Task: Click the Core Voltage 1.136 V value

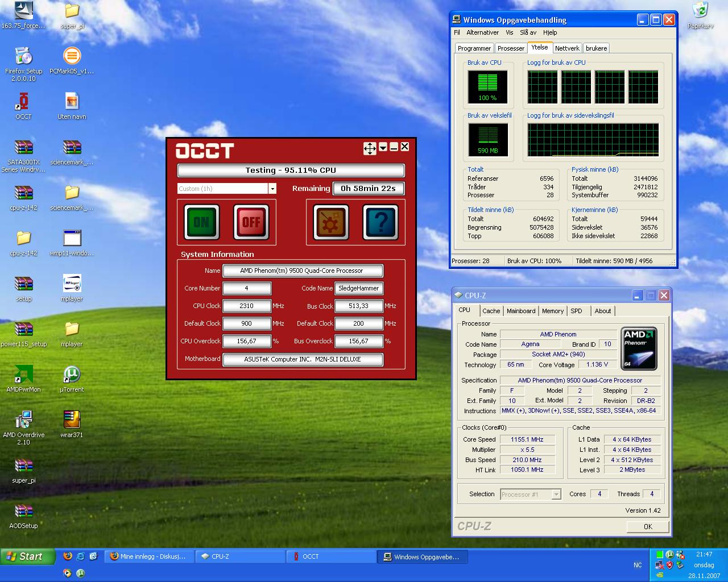Action: pos(597,364)
